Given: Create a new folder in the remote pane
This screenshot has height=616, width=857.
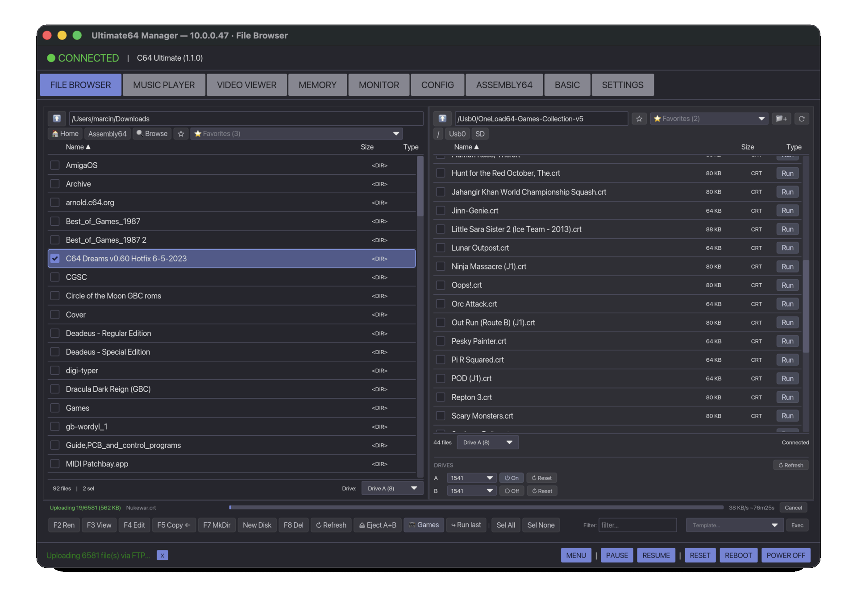Looking at the screenshot, I should tap(781, 119).
